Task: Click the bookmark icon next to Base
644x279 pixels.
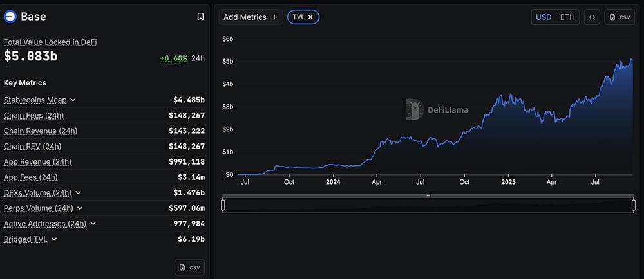Action: pos(200,17)
